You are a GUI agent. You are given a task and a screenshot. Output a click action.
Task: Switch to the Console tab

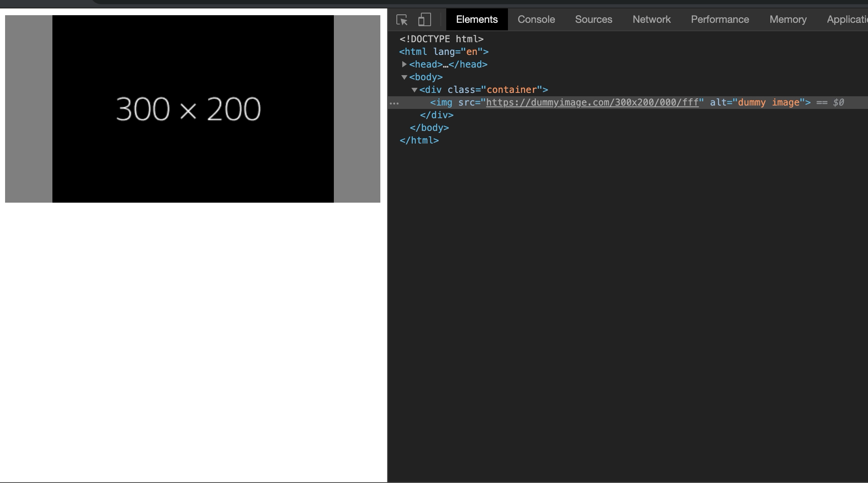(x=536, y=19)
